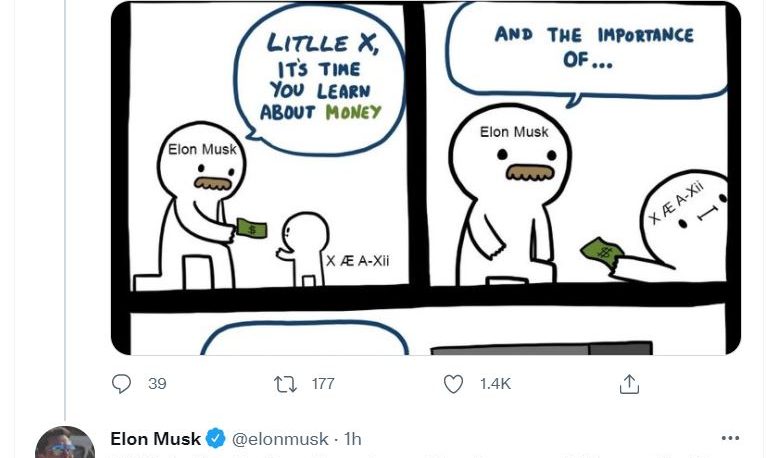Click the green dollar bill Elon is handing over

(x=252, y=229)
